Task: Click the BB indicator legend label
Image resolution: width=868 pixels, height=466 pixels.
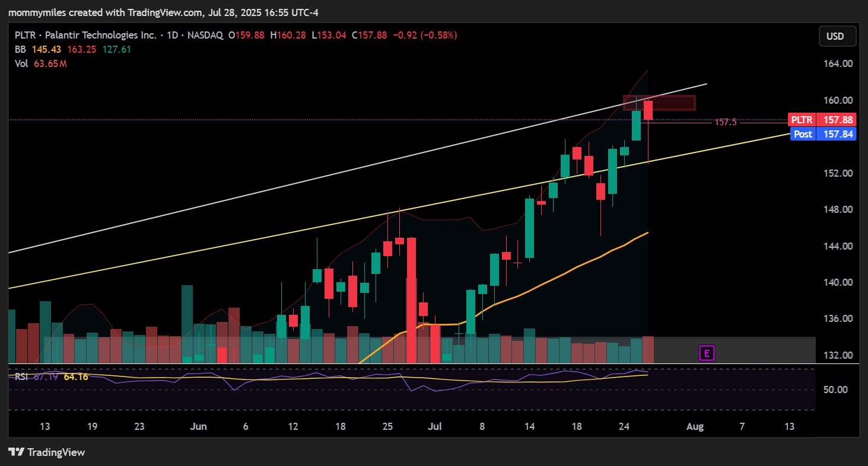Action: pos(21,50)
